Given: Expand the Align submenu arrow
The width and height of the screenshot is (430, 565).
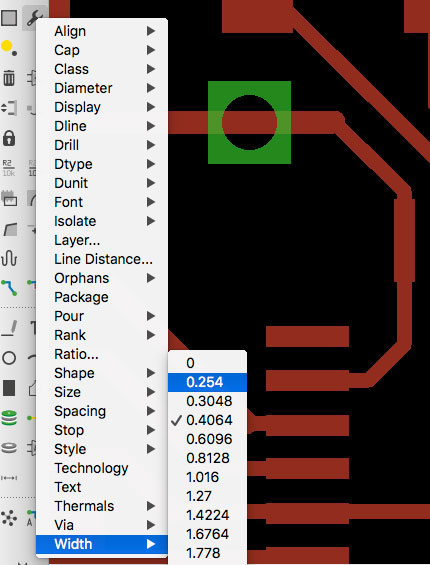Looking at the screenshot, I should pos(151,31).
